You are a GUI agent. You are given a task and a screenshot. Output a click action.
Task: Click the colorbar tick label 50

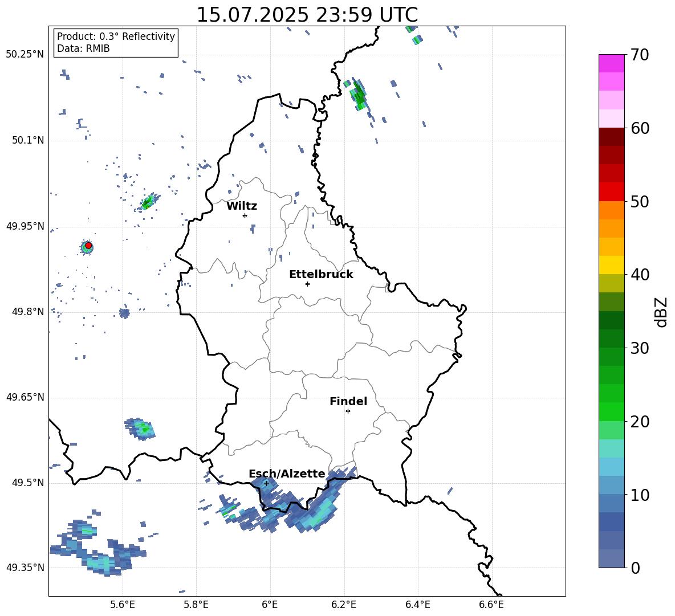640,201
